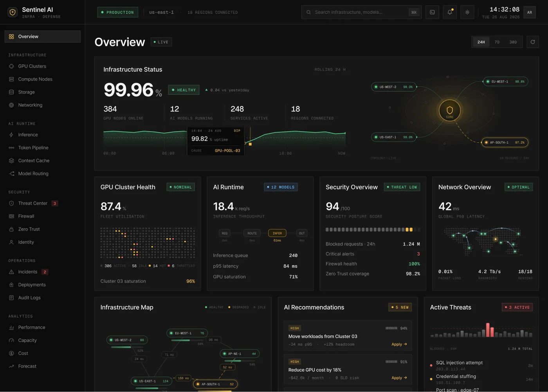This screenshot has height=392, width=548.
Task: Click the 5 NEW recommendations badge
Action: (x=400, y=307)
